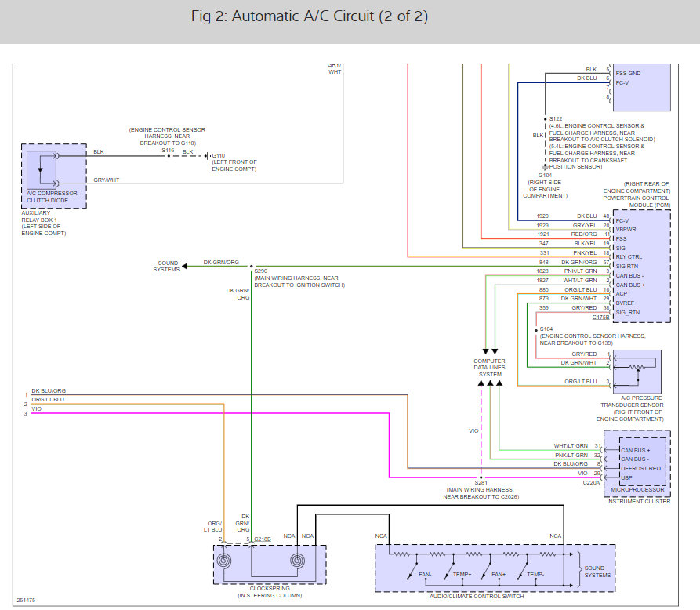
Task: Select the Computer Data Lines System label
Action: point(490,367)
